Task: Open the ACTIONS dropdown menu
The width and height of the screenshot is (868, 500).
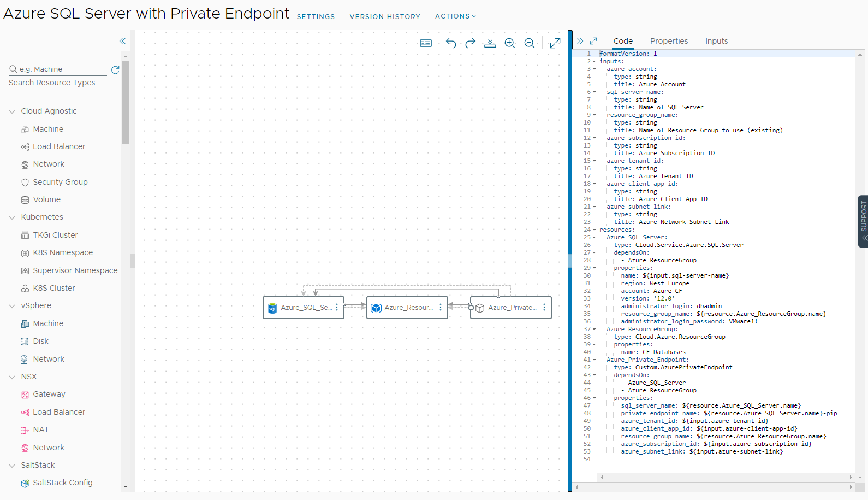Action: click(x=455, y=16)
